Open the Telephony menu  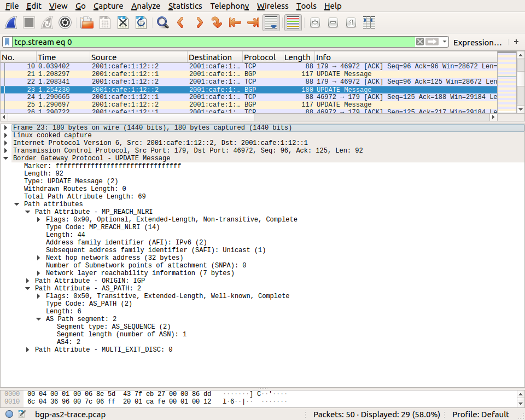point(229,6)
